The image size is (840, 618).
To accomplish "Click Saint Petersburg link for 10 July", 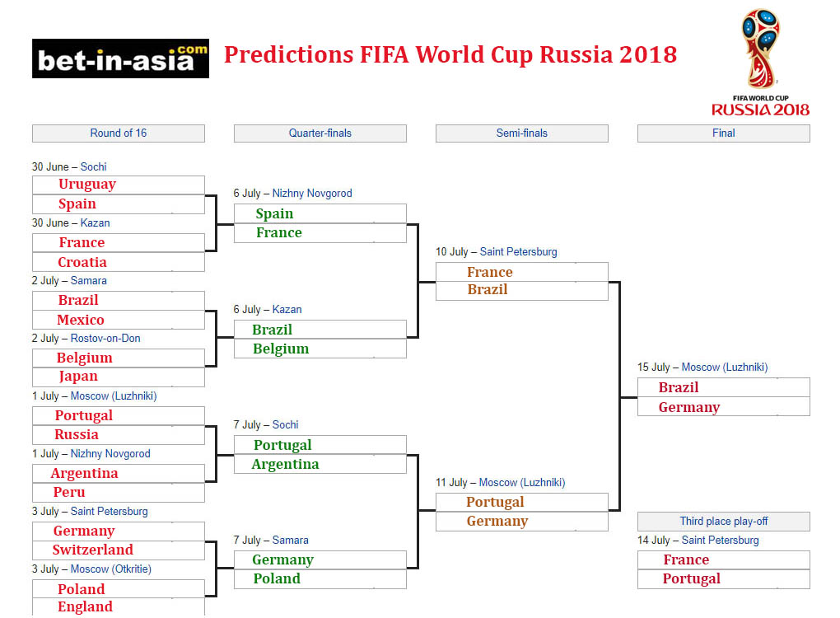I will coord(519,251).
